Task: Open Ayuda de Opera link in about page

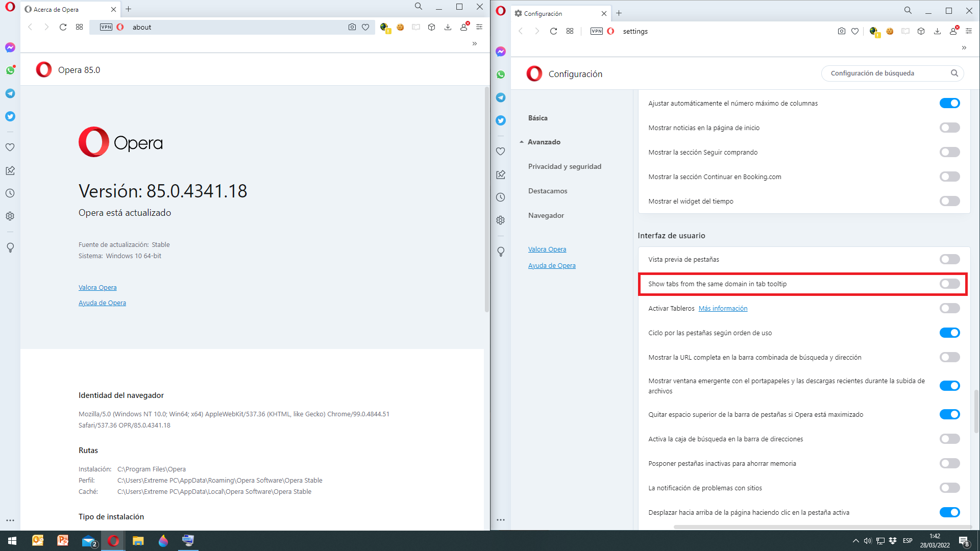Action: (x=102, y=303)
